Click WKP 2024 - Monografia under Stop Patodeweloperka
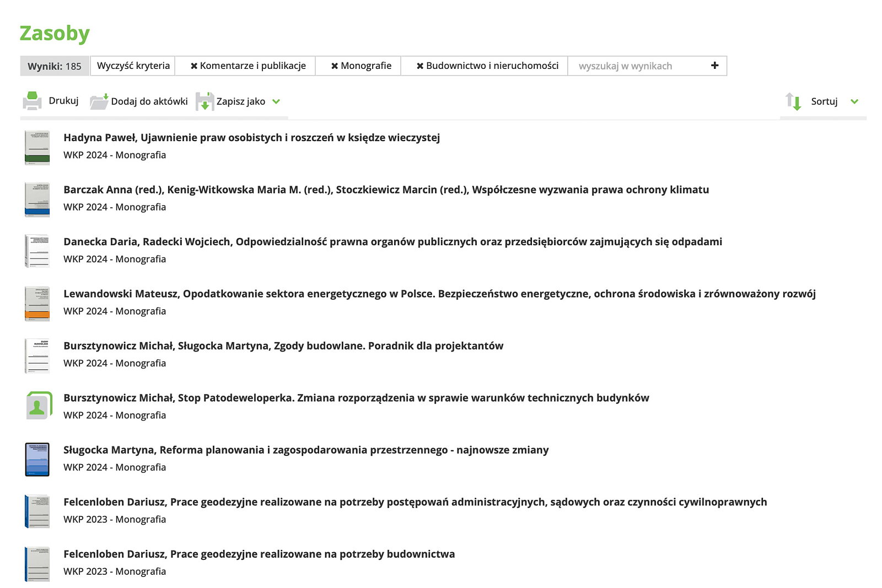The image size is (882, 588). tap(115, 415)
